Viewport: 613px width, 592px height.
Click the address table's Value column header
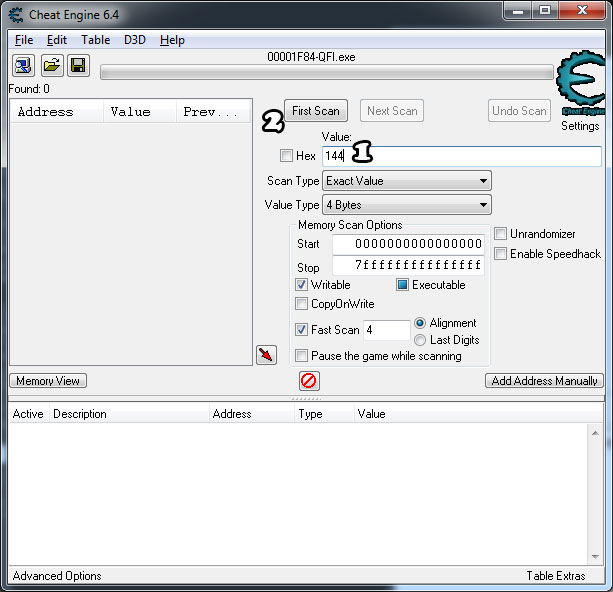tap(478, 414)
